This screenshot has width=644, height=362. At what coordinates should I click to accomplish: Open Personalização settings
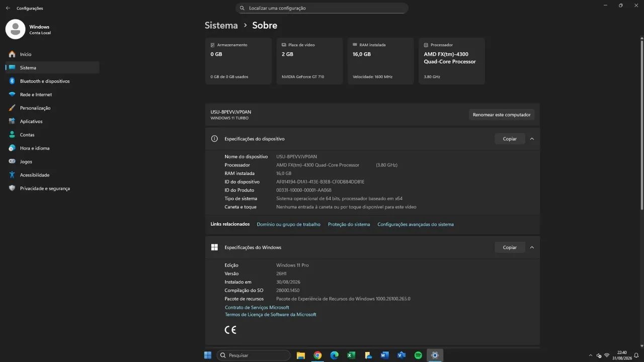click(52, 108)
